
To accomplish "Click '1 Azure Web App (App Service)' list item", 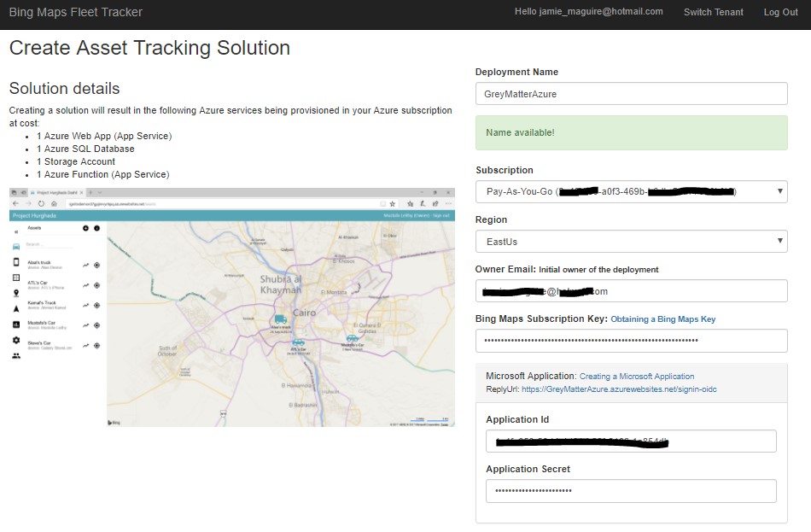I will pyautogui.click(x=104, y=136).
